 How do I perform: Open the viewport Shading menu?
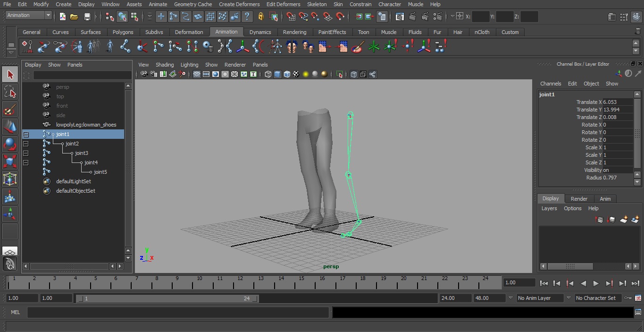click(x=165, y=65)
